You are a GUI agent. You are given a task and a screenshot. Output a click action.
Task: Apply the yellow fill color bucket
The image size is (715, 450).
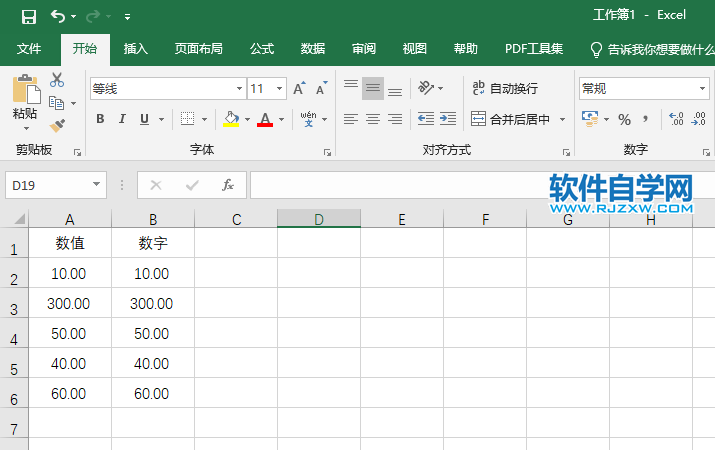tap(231, 119)
